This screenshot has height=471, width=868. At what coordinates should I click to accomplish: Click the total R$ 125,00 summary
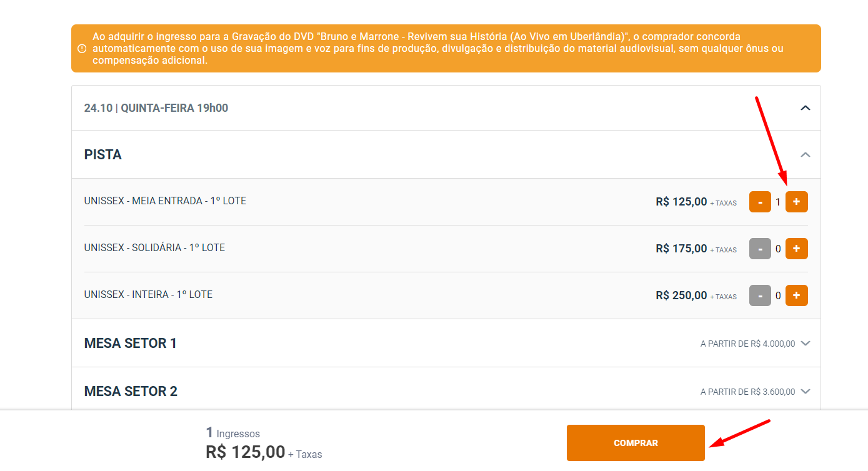pos(246,452)
